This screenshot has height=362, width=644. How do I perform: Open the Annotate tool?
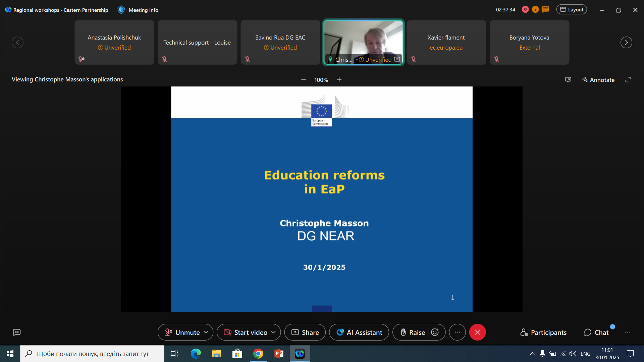(598, 80)
